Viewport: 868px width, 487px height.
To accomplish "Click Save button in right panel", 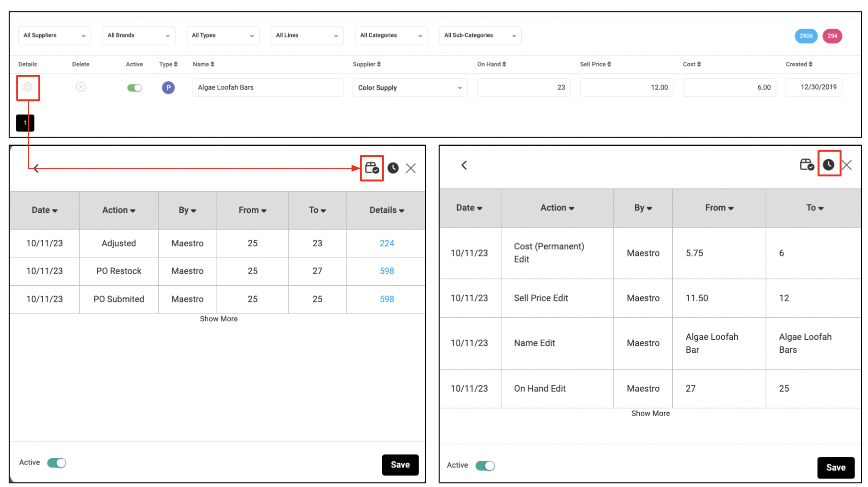I will click(836, 468).
